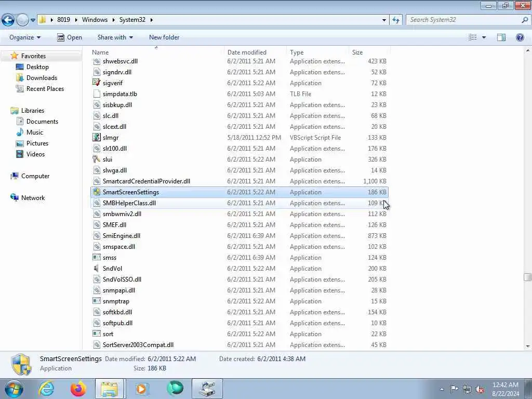Select Favorites in the navigation pane

(33, 56)
